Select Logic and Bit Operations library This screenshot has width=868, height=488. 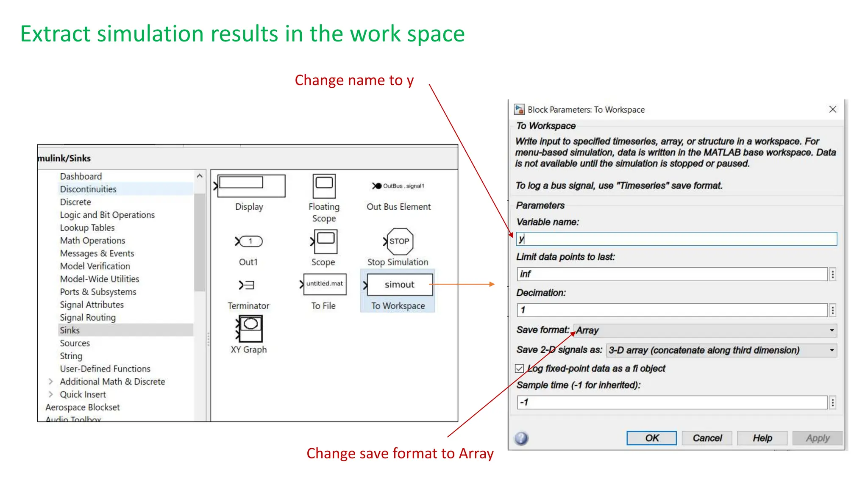click(107, 215)
